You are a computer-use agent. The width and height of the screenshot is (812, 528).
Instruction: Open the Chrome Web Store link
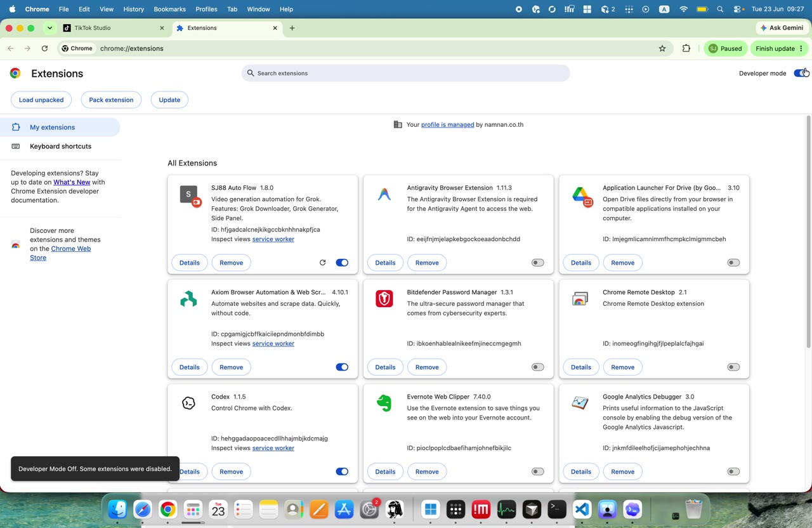[x=60, y=253]
